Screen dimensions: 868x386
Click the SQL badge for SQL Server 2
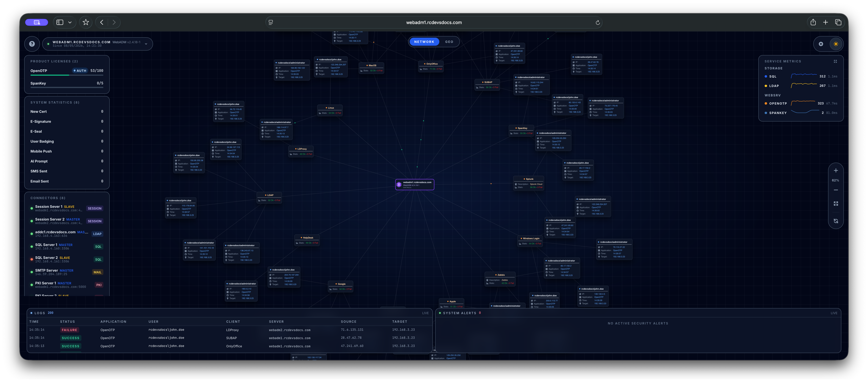(98, 260)
